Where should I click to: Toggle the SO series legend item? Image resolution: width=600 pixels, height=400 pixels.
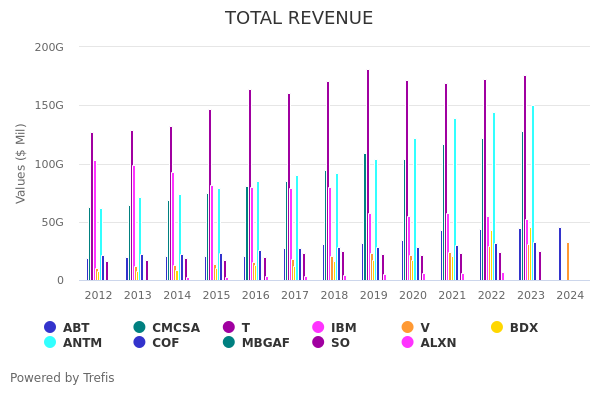(x=340, y=343)
